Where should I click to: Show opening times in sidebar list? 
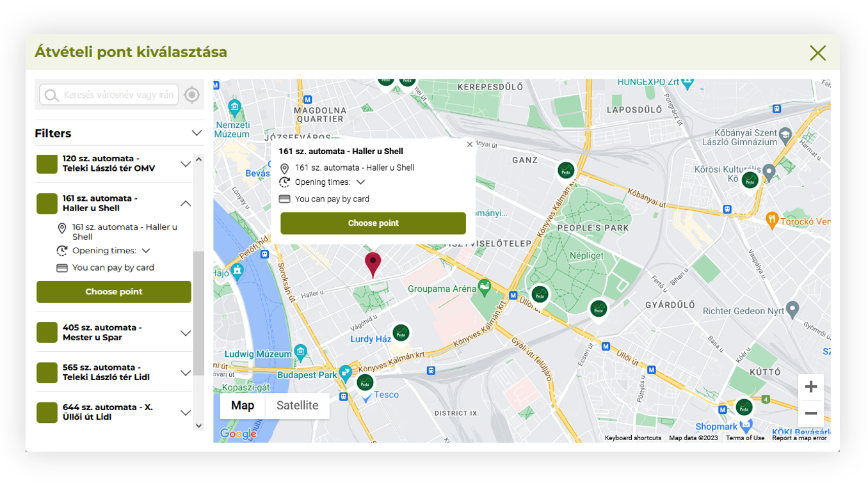tap(146, 251)
